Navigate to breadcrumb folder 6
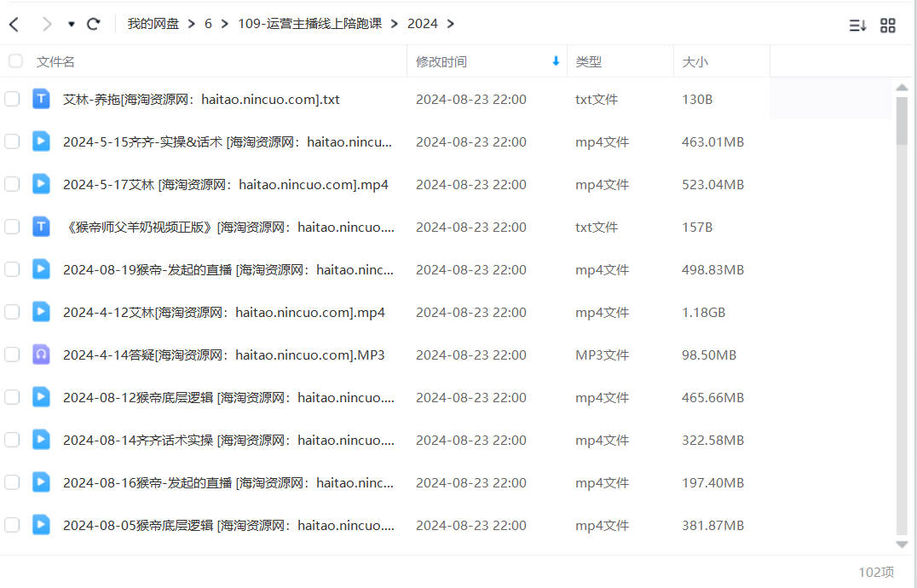The height and width of the screenshot is (588, 917). [x=208, y=24]
